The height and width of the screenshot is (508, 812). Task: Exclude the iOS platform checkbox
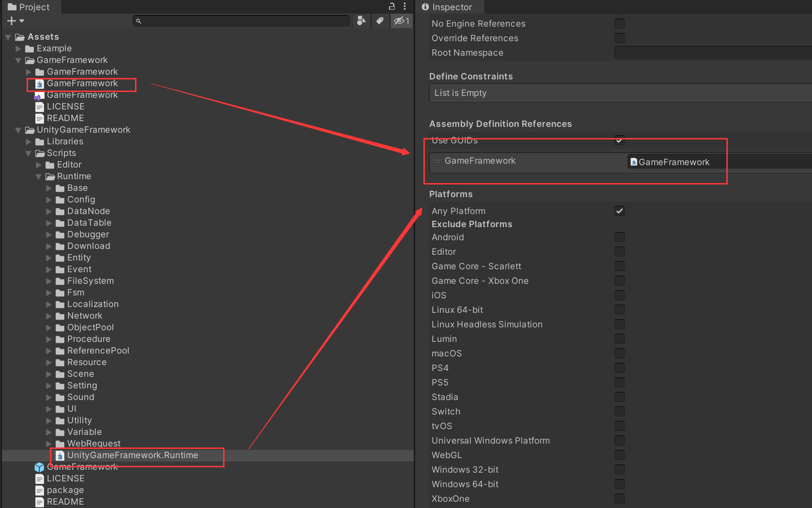(619, 295)
